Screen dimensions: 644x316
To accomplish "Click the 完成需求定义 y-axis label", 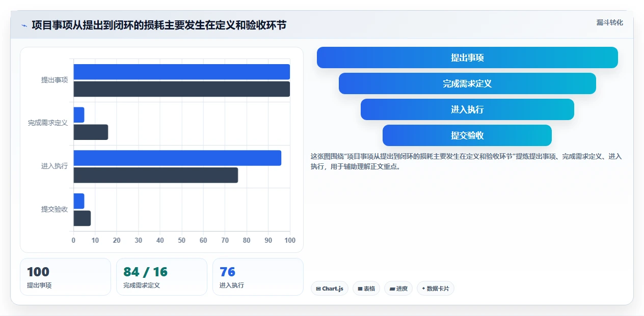I will point(48,123).
